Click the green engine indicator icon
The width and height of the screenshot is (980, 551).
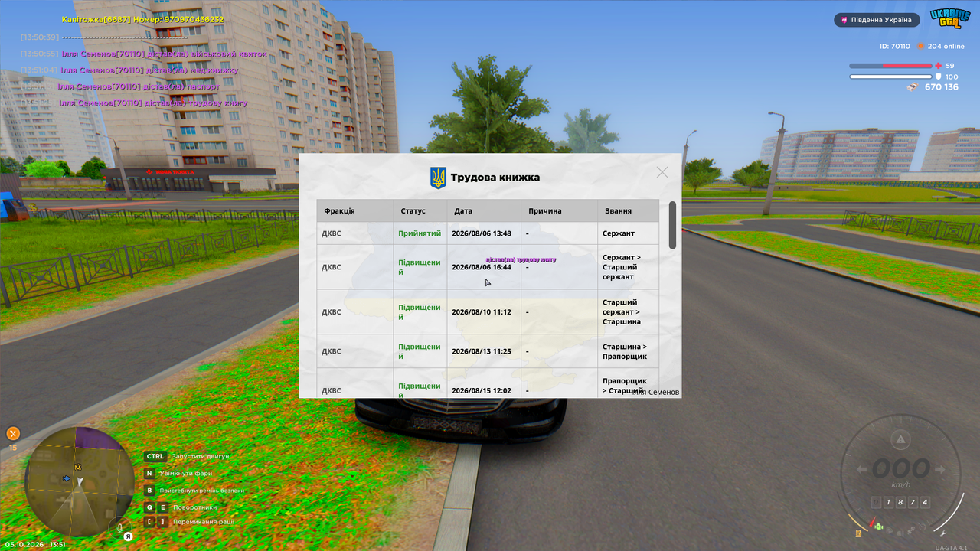pos(878,528)
